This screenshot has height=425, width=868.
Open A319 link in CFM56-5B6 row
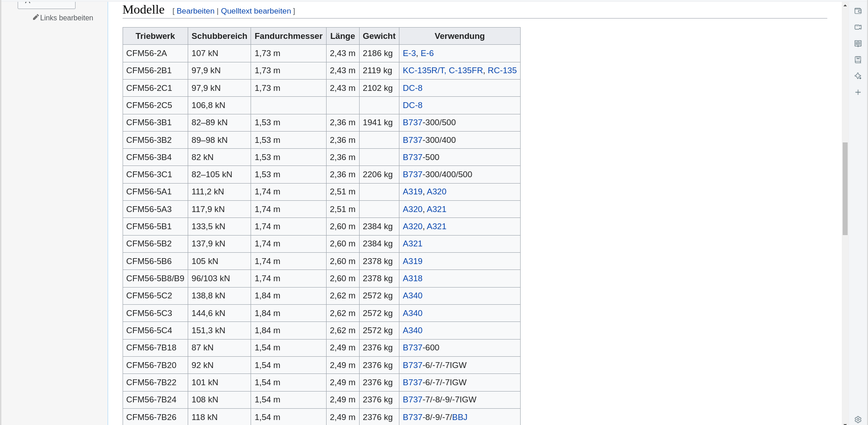tap(413, 261)
